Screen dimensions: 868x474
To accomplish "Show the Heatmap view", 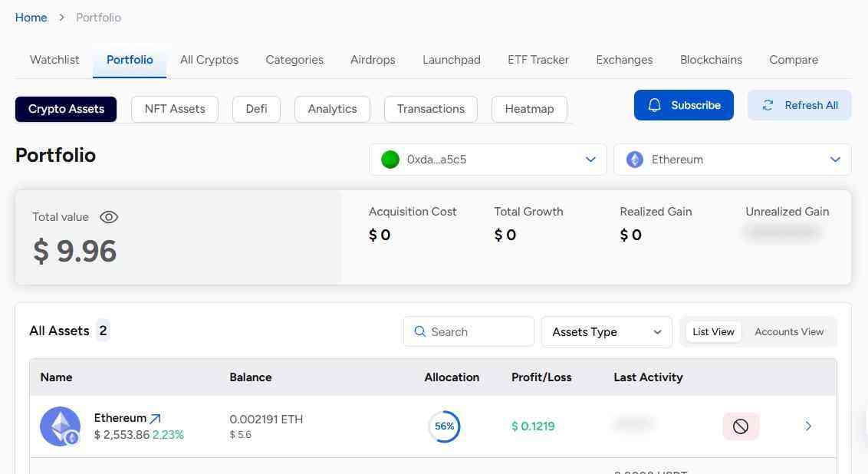I will 529,109.
